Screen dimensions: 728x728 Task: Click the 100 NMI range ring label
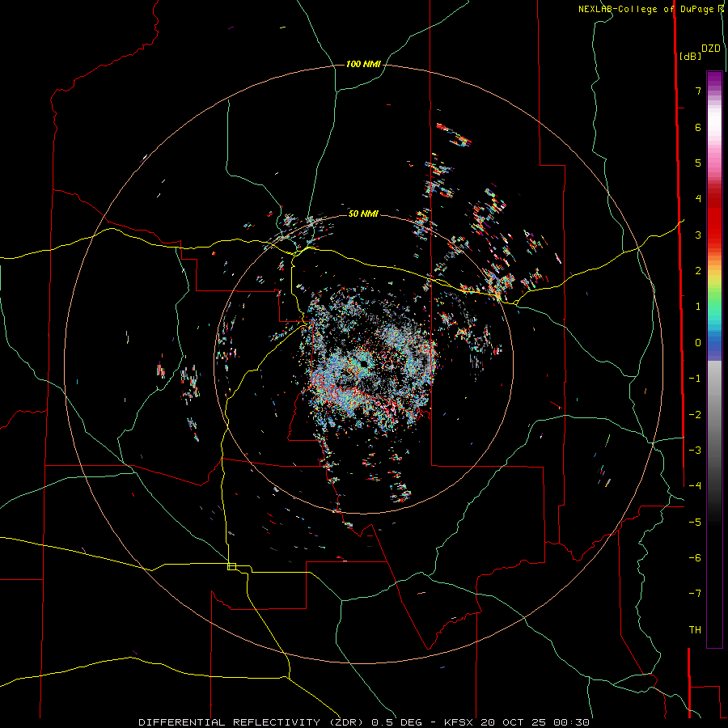point(363,64)
